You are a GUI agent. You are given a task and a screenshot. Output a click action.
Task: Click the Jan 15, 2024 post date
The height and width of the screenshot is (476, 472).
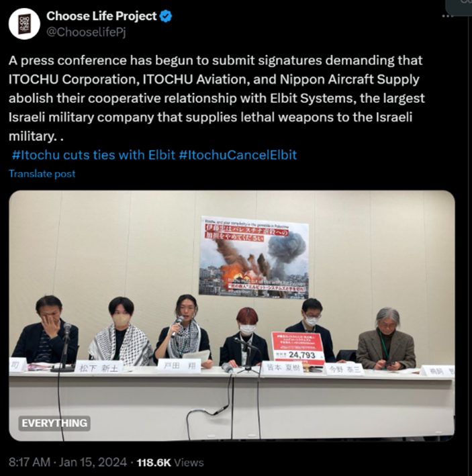93,463
